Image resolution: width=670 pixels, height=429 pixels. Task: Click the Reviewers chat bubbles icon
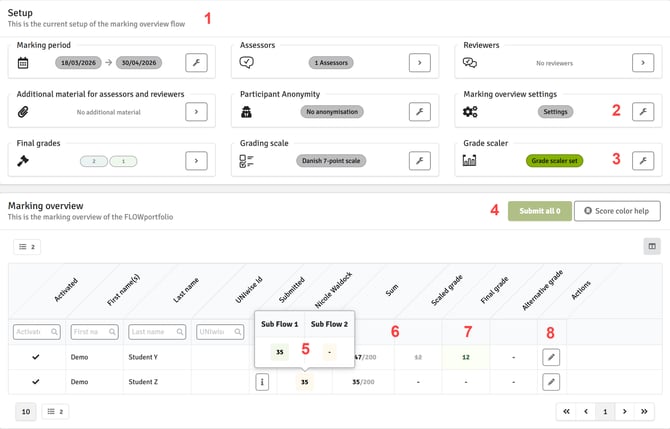(470, 63)
